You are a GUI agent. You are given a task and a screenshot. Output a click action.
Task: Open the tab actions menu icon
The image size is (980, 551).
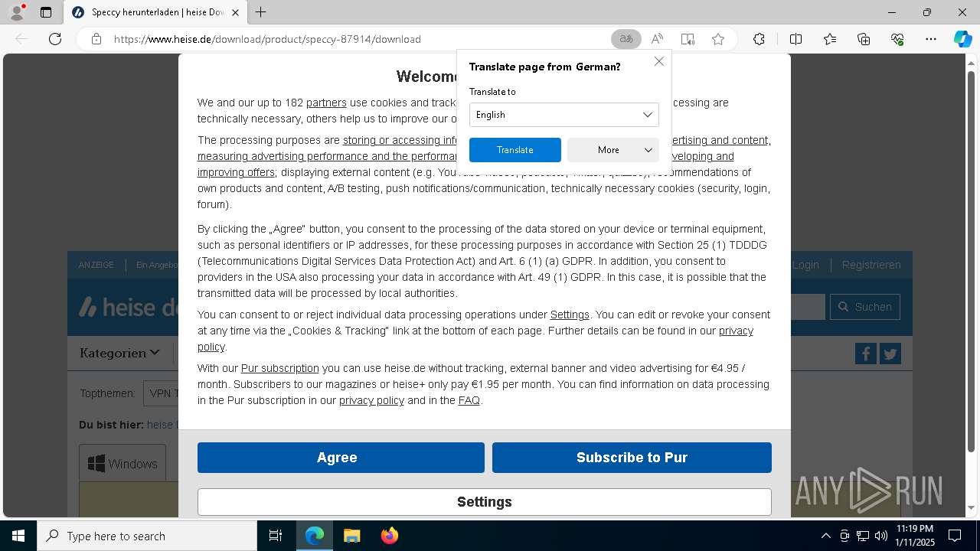point(46,12)
